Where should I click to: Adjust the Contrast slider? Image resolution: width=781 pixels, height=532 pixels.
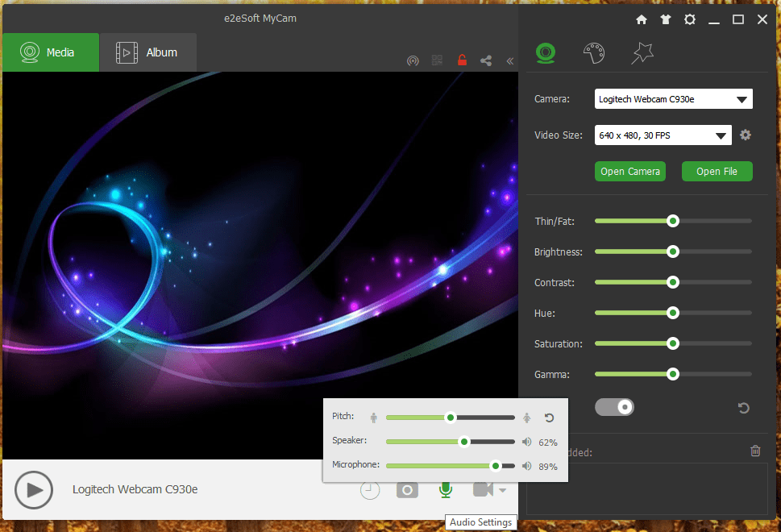[x=673, y=282]
